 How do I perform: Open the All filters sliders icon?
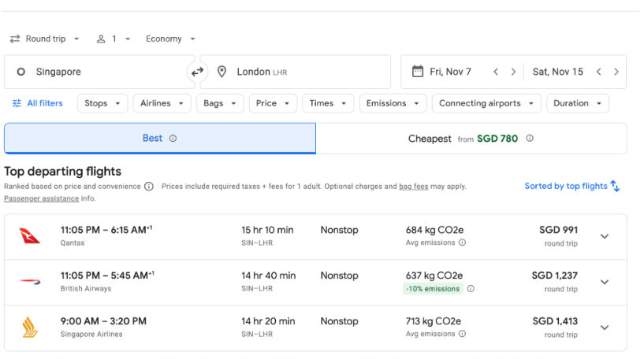17,103
